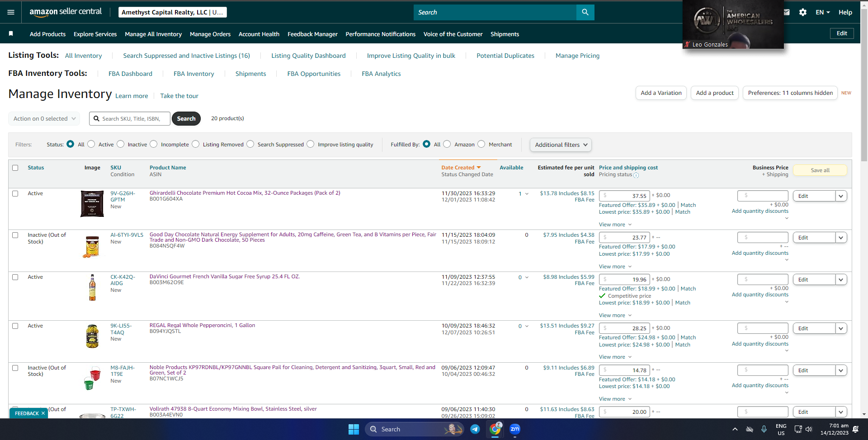Viewport: 868px width, 440px height.
Task: Open Windows Start menu
Action: (x=354, y=429)
